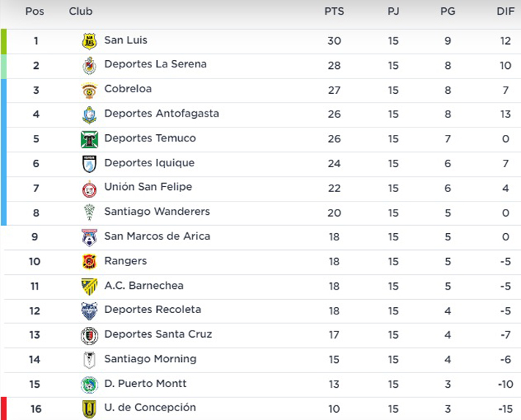
Task: Click the Cobreloa club crest icon
Action: [x=89, y=90]
